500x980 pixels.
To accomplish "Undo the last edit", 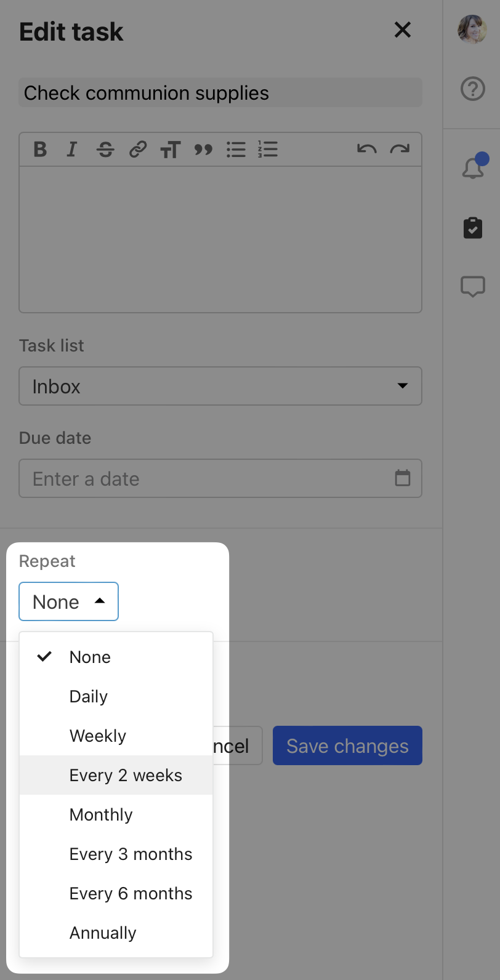I will click(367, 150).
